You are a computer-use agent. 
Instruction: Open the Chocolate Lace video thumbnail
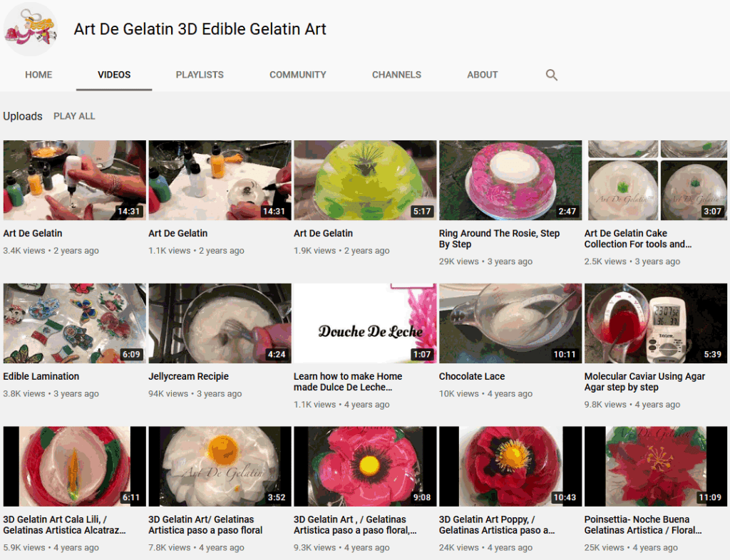pos(510,322)
